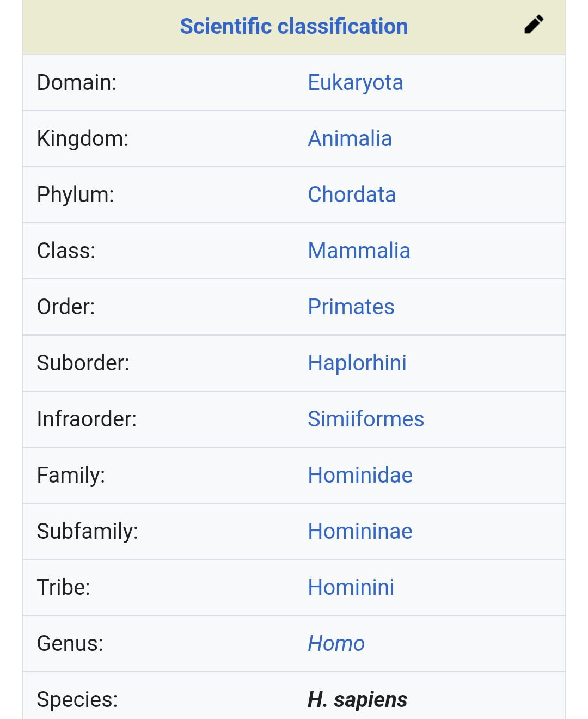The image size is (588, 719).
Task: Open the Chordata phylum link
Action: [x=352, y=194]
